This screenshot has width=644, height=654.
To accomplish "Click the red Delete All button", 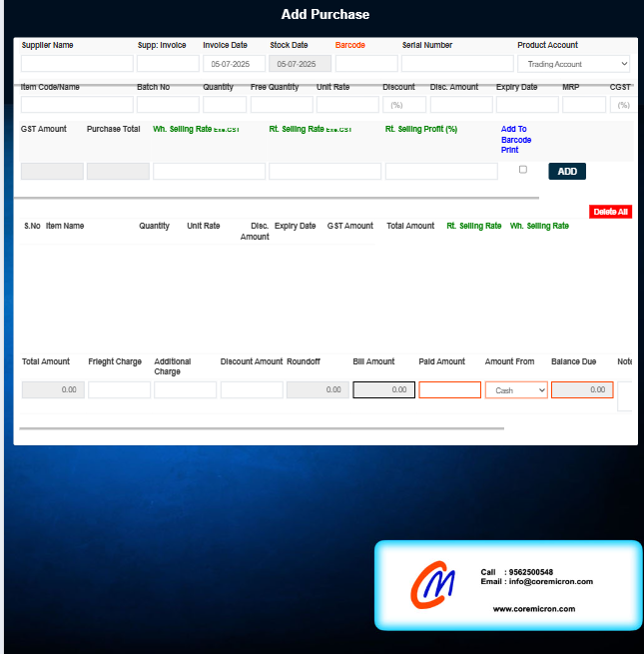I will click(x=610, y=212).
